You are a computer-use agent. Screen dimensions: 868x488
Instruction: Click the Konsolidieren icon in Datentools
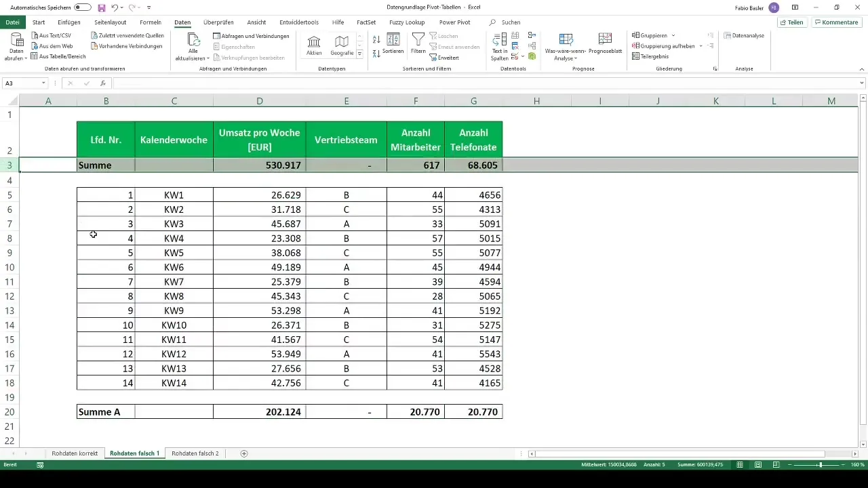532,35
